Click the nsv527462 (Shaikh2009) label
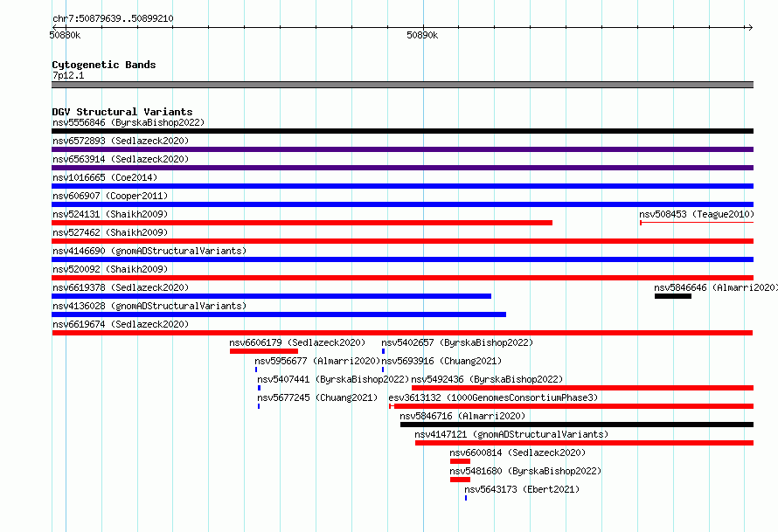778x532 pixels. tap(110, 232)
